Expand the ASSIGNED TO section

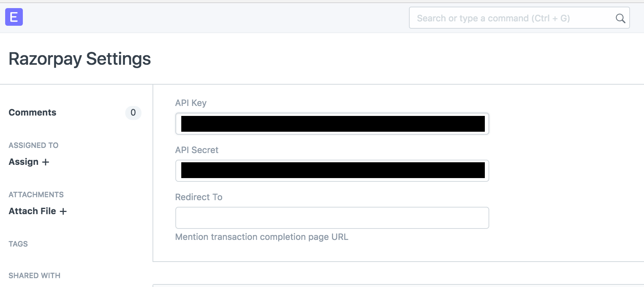[33, 145]
